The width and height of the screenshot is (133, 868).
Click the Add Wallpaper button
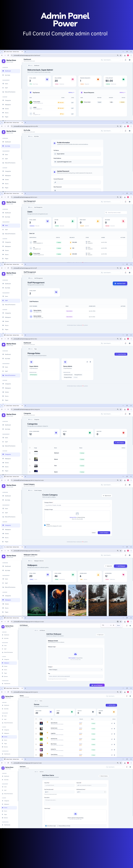(121, 566)
